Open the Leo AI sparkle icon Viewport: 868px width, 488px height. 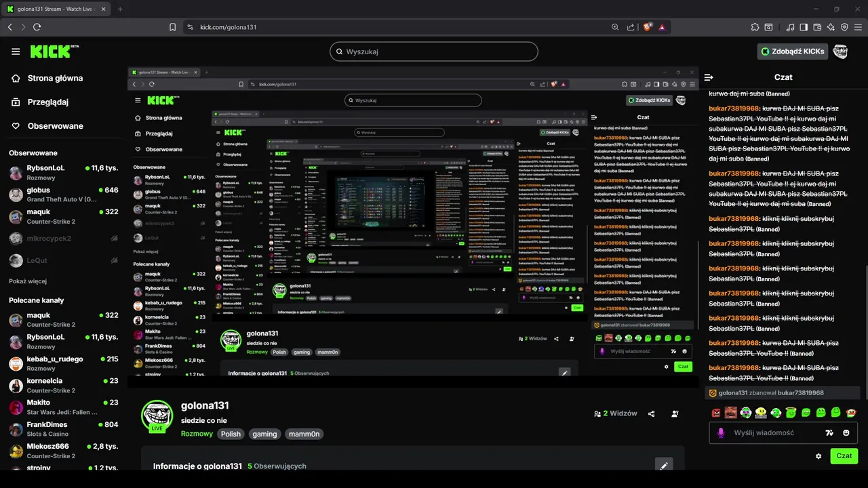point(831,27)
